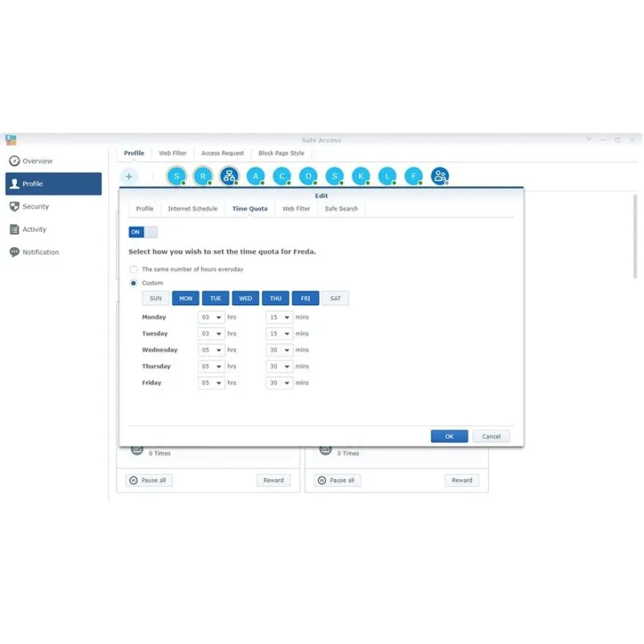Turn off the time quota ON switch
The image size is (644, 644).
coord(143,232)
